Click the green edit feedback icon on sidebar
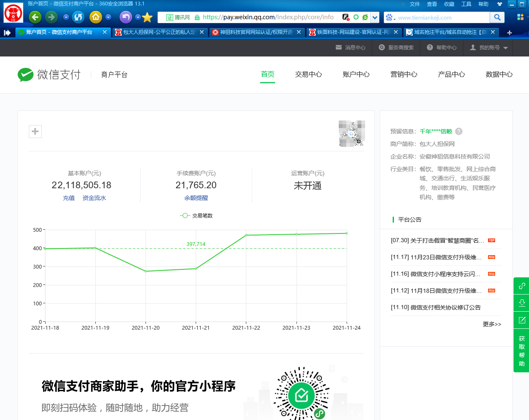The height and width of the screenshot is (420, 529). 521,320
